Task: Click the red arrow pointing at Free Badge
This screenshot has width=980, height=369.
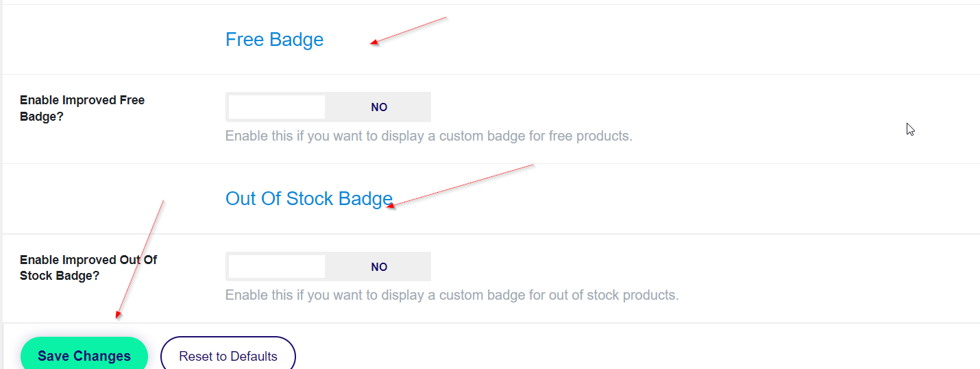Action: [408, 30]
